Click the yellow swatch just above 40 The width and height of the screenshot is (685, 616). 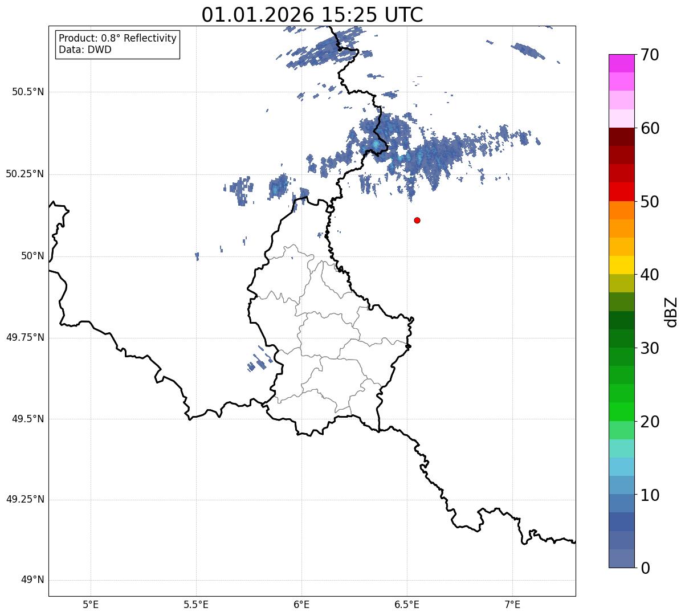(x=621, y=265)
